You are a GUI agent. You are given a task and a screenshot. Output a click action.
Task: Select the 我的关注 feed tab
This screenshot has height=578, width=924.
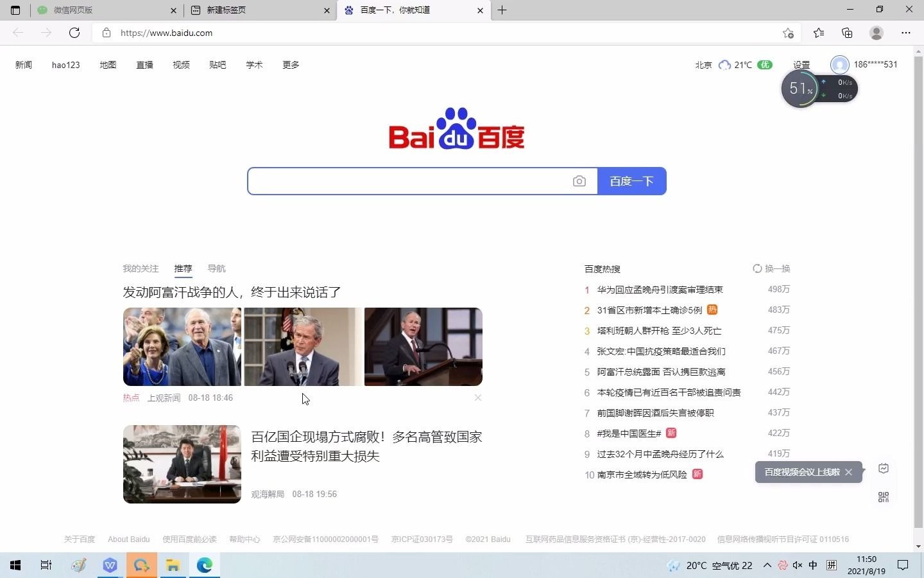(141, 268)
